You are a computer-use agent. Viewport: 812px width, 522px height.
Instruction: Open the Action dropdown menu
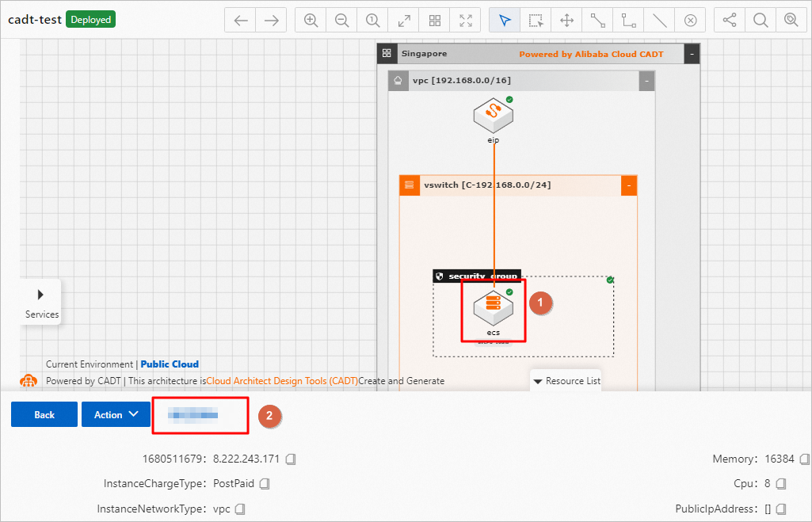pos(116,414)
